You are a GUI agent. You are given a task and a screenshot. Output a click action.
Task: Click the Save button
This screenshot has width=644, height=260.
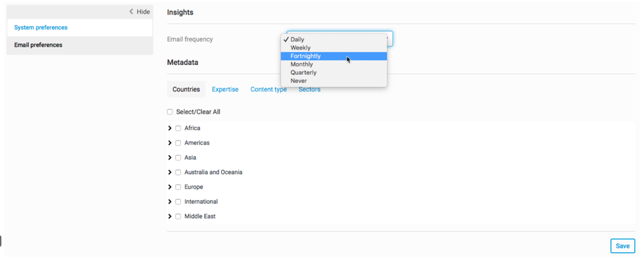coord(623,246)
